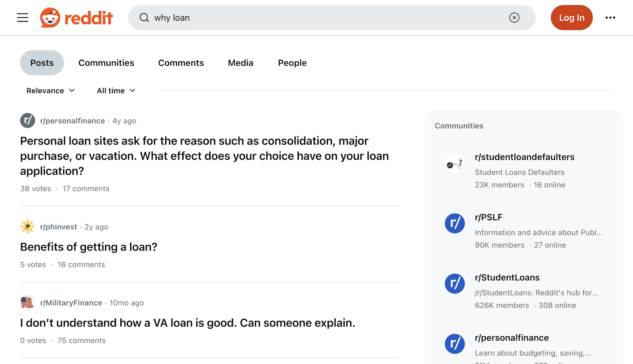The image size is (633, 364).
Task: Expand the r/studentloandefaulters community entry
Action: [x=525, y=157]
